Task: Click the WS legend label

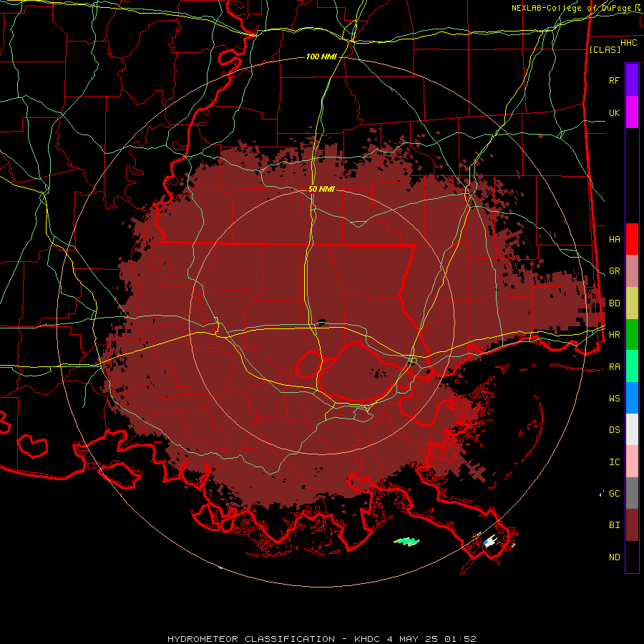Action: click(614, 399)
